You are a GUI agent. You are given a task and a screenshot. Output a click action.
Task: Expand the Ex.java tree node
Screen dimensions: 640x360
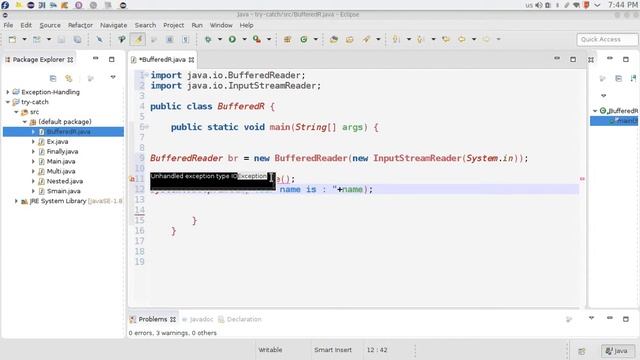[33, 142]
